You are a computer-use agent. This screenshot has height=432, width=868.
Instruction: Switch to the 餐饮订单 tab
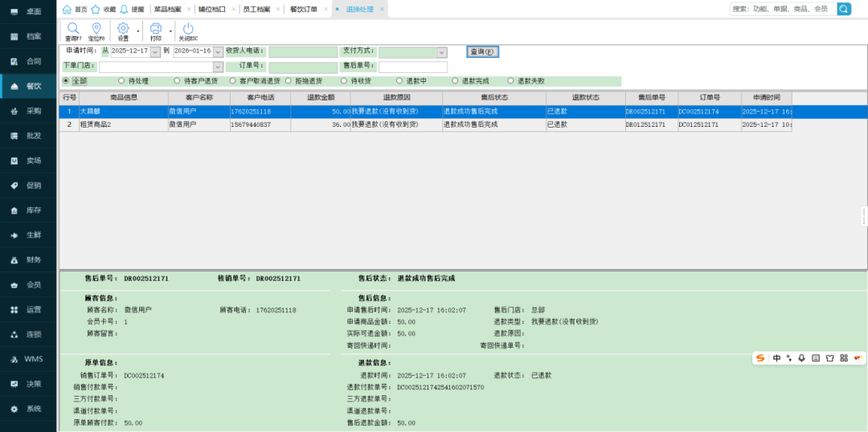tap(303, 9)
